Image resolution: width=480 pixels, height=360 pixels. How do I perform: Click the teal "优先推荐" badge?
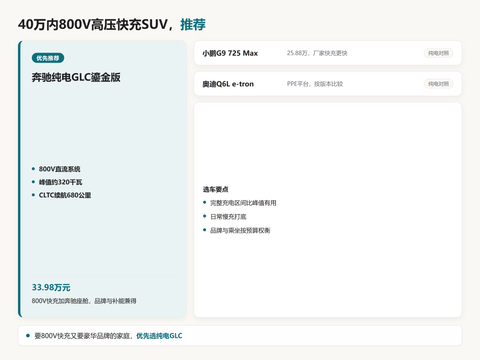48,58
